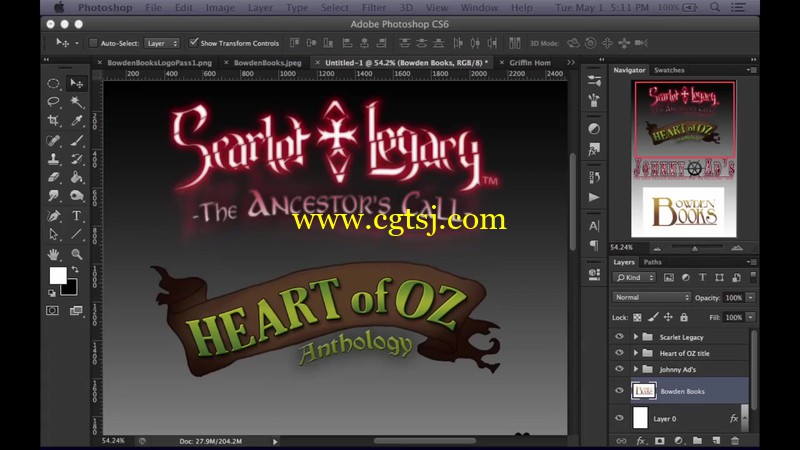
Task: Select the Move tool in toolbox
Action: [x=77, y=83]
